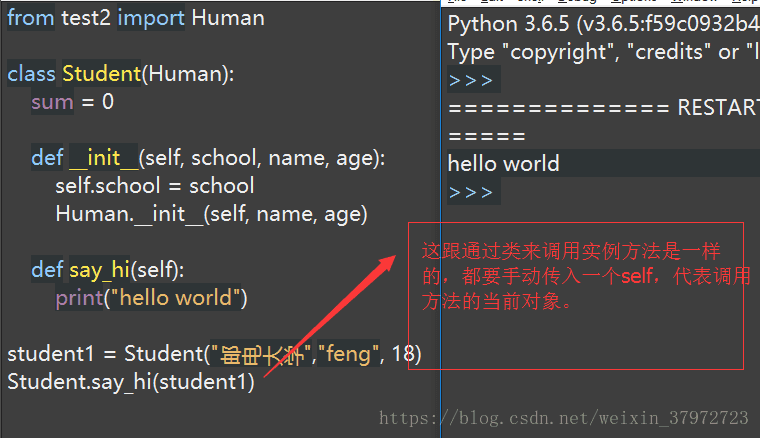Click the '===== RESTART' shell line

tap(603, 108)
